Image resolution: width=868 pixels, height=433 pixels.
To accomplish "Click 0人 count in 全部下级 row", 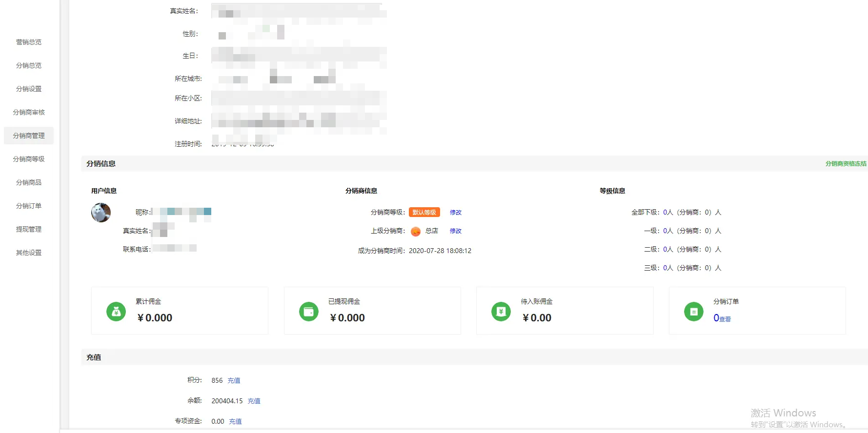I will click(x=668, y=213).
